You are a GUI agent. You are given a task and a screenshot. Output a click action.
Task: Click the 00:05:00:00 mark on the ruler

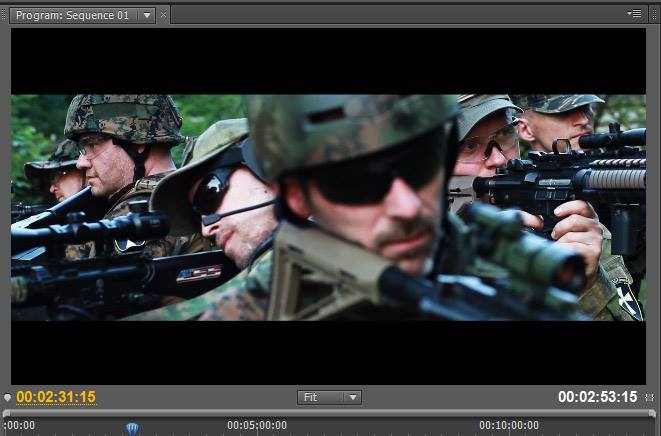[x=257, y=425]
